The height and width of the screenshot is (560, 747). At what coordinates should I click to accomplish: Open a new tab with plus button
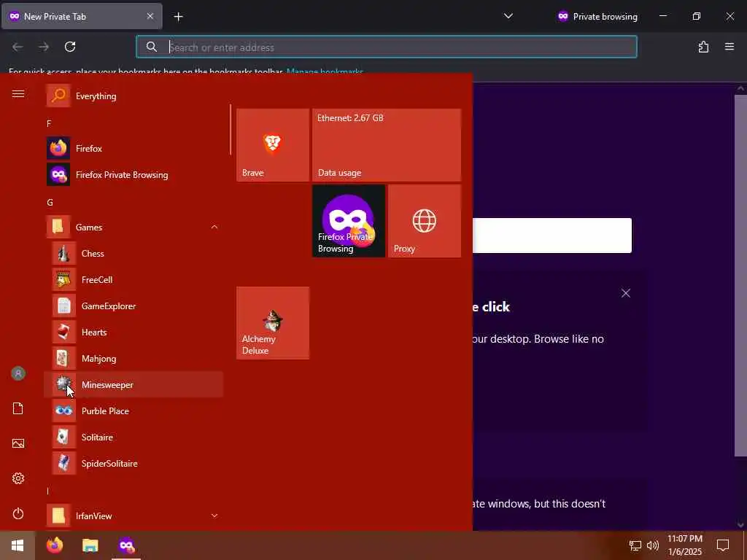click(178, 17)
